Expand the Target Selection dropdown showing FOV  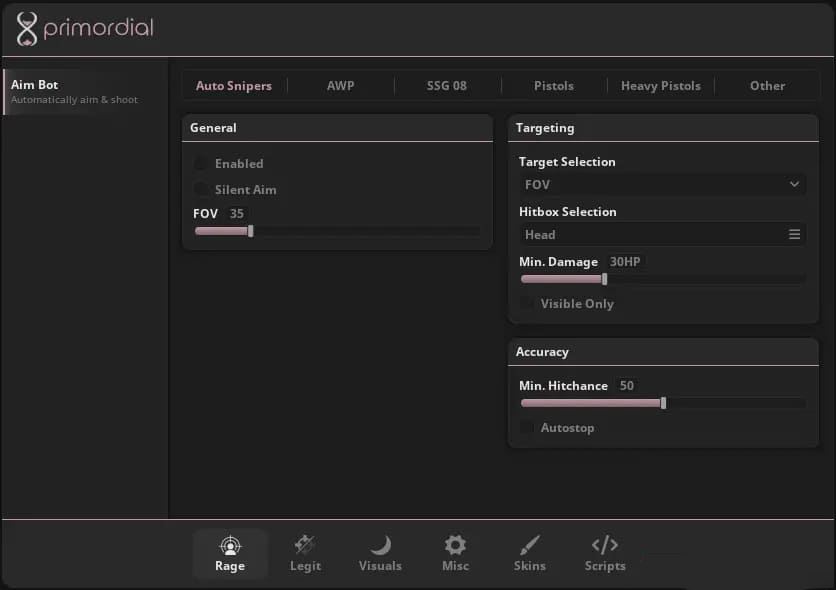coord(662,184)
